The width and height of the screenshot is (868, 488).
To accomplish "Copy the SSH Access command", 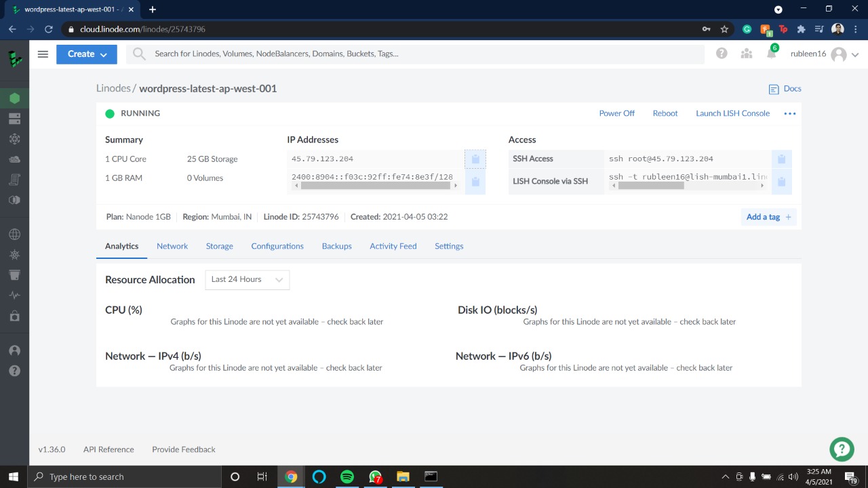I will click(x=781, y=159).
